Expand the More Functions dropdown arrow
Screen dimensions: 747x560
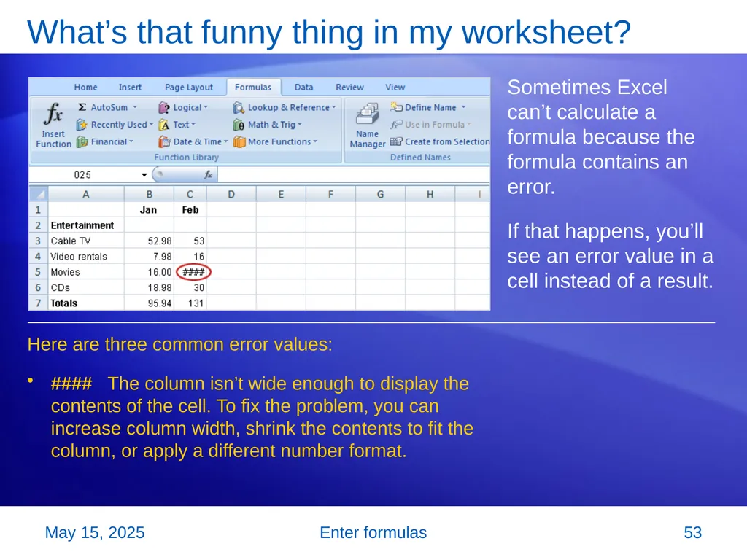click(315, 141)
